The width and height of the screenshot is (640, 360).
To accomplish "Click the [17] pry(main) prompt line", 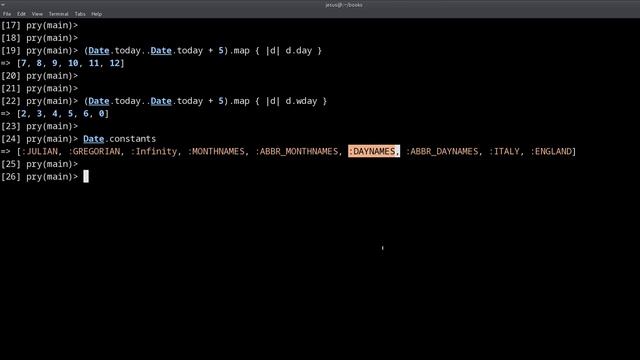I will [x=39, y=25].
